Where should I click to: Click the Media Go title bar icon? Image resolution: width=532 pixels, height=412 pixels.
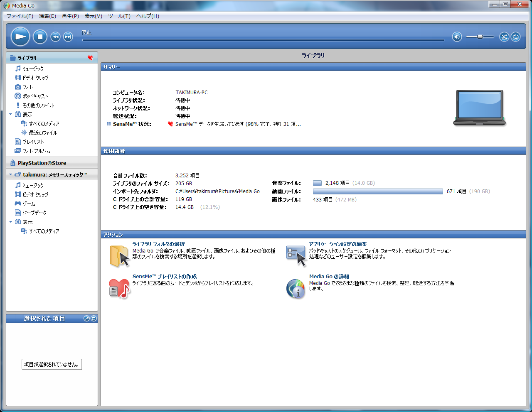point(7,5)
